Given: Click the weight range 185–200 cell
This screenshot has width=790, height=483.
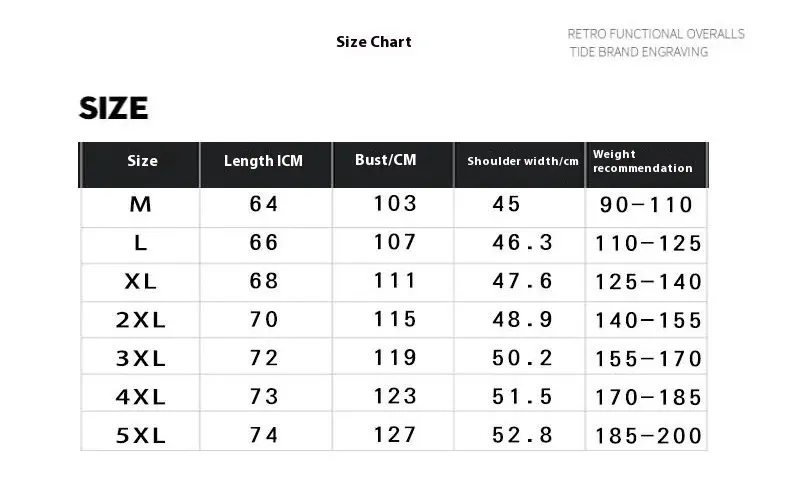Looking at the screenshot, I should click(648, 436).
